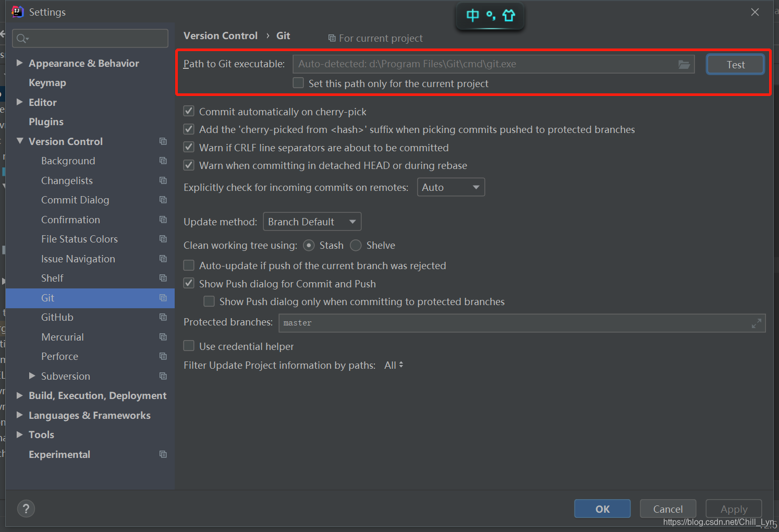Click project-level icon next to Mercurial
This screenshot has height=532, width=779.
point(163,337)
